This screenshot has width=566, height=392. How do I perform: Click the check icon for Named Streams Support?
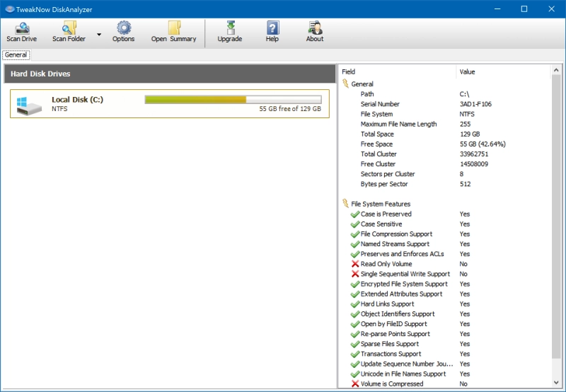tap(355, 244)
